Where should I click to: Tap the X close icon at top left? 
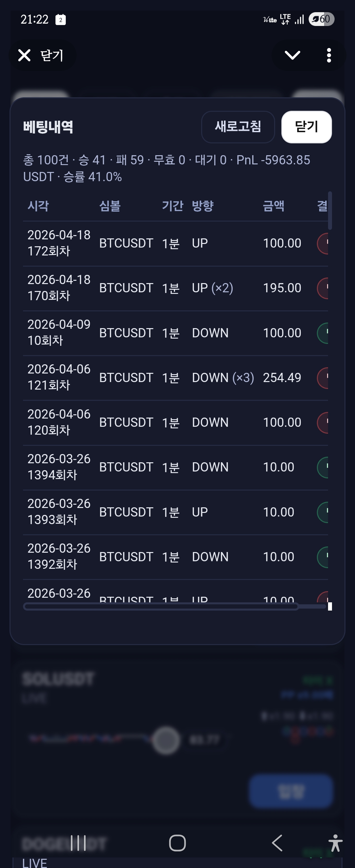(x=24, y=55)
